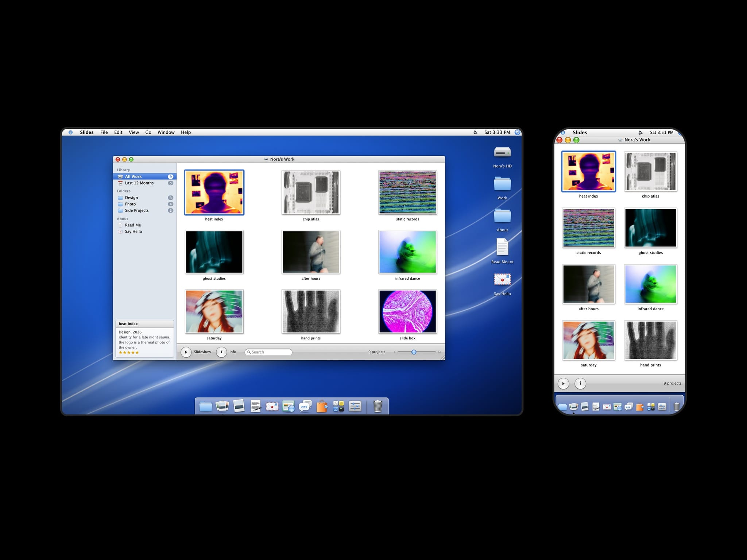Click the Spotlight search icon in menu bar
747x560 pixels.
coord(517,132)
